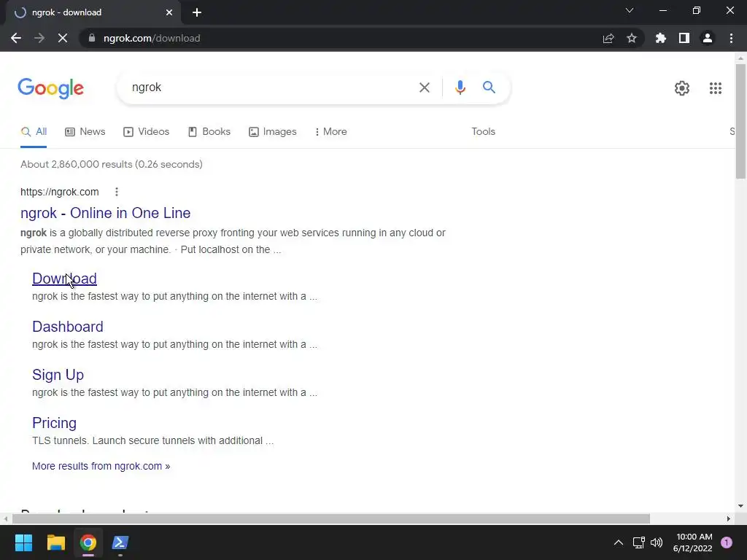Open ngrok - Online in One Line

click(x=105, y=213)
